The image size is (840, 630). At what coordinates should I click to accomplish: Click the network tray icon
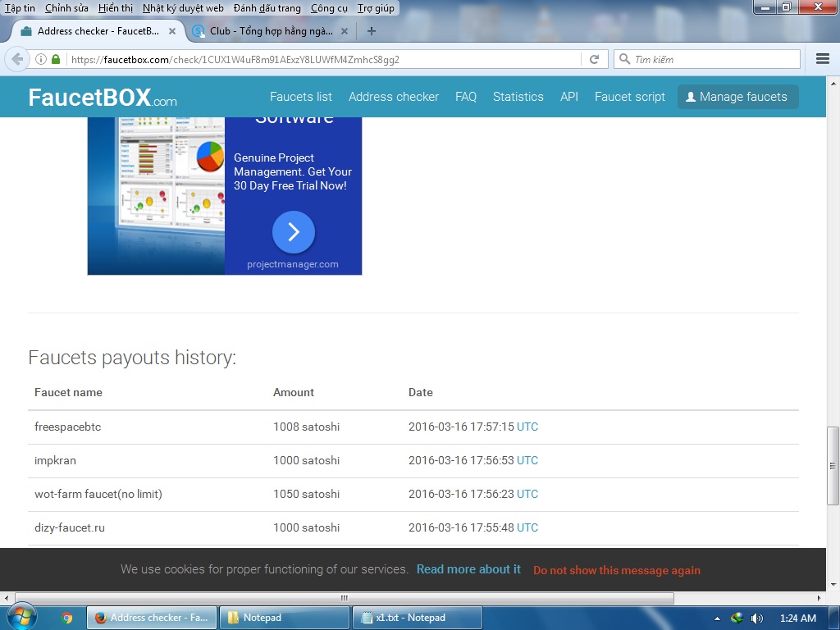[737, 619]
